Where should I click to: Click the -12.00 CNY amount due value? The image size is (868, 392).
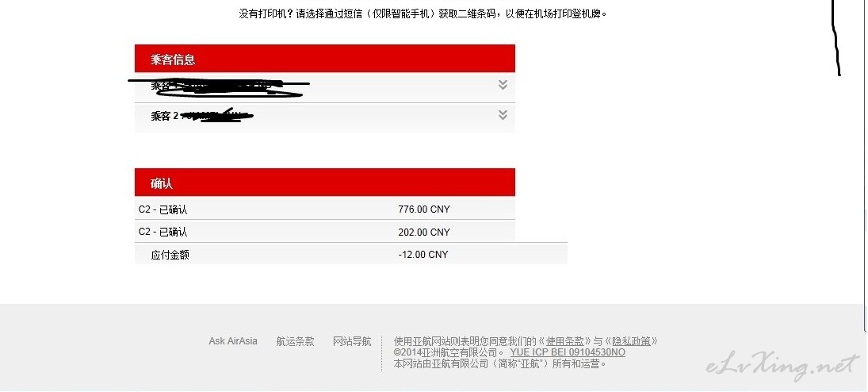click(x=423, y=255)
